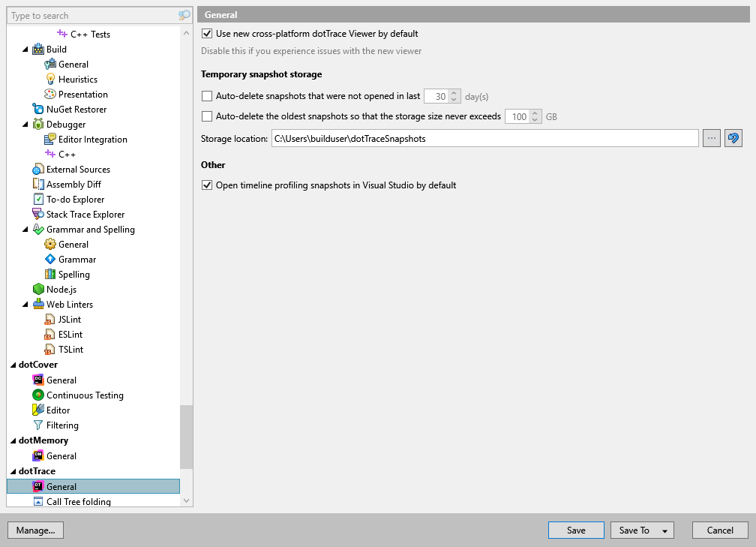Click the Save button
The height and width of the screenshot is (547, 756).
pos(576,530)
